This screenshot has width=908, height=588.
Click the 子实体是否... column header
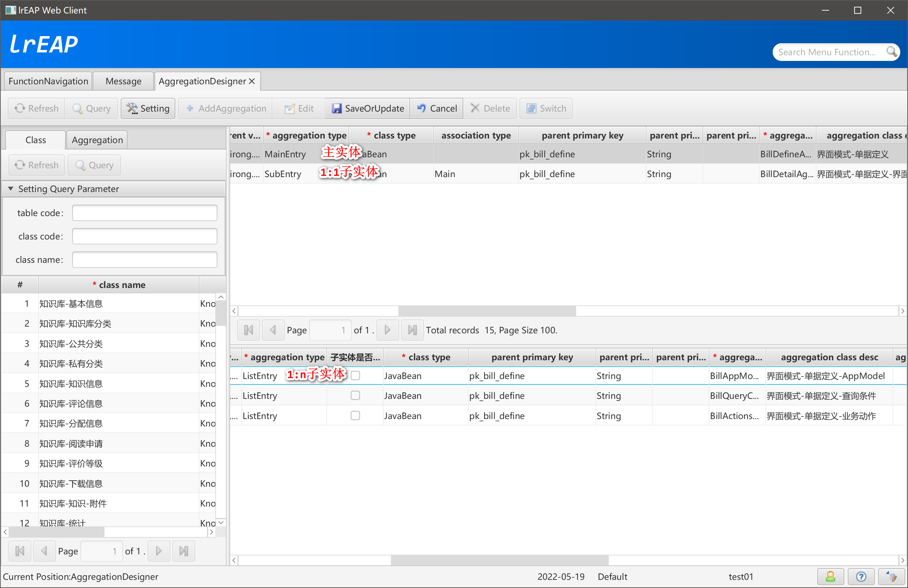click(x=355, y=357)
